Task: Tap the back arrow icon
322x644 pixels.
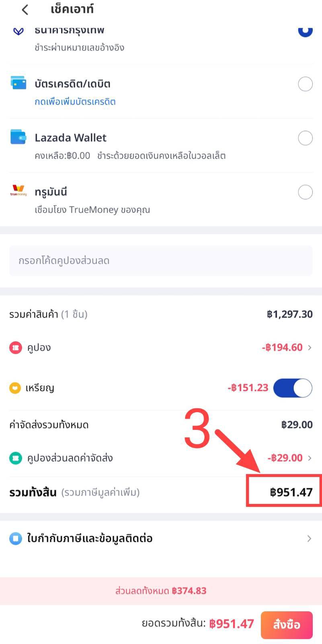Action: [x=25, y=10]
